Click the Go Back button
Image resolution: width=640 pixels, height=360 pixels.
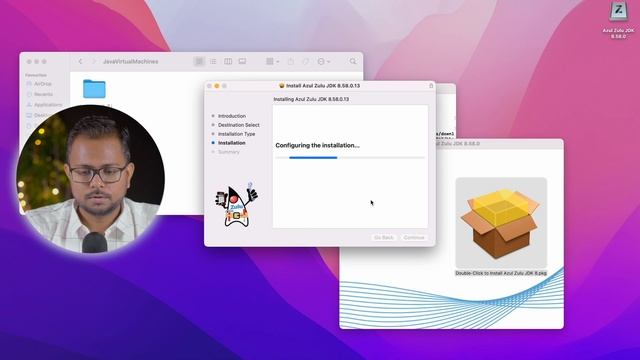click(x=384, y=237)
